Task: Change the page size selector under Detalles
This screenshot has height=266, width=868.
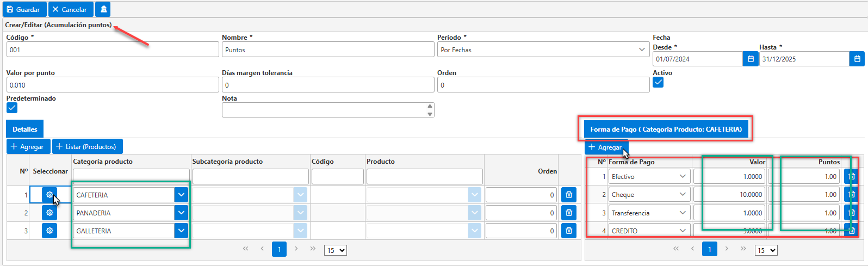Action: pyautogui.click(x=336, y=250)
